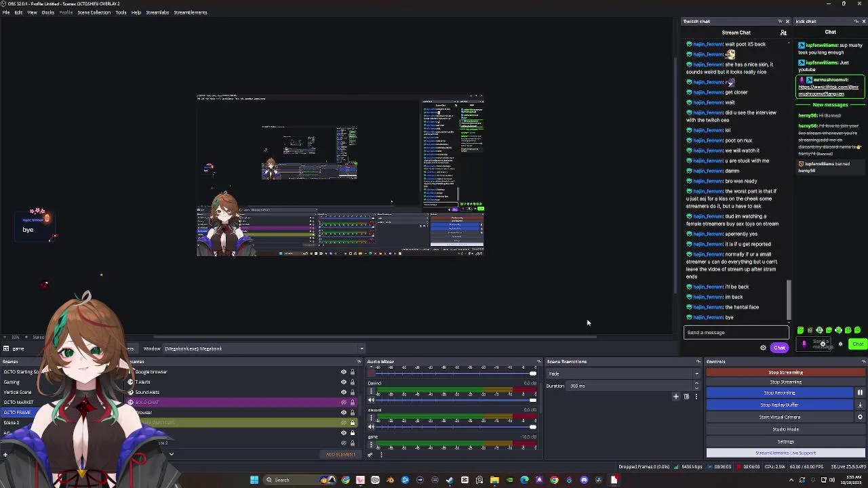Image resolution: width=868 pixels, height=488 pixels.
Task: Open the Fade transition dropdown
Action: tap(623, 373)
